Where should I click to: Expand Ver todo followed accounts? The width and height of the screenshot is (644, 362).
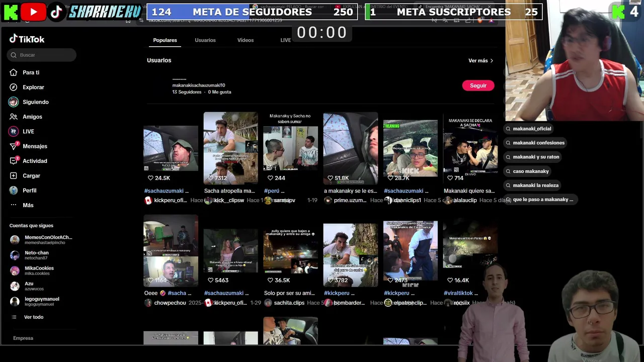(28, 317)
